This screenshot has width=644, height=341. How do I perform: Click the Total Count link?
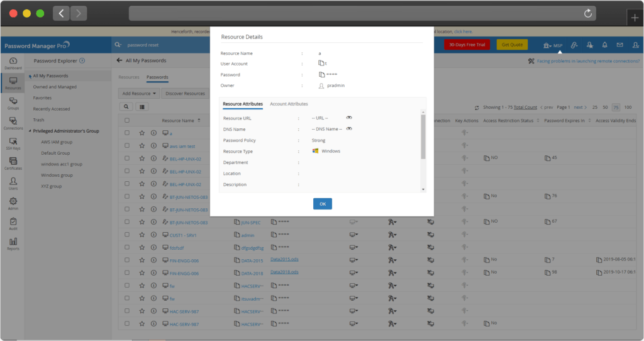[x=525, y=107]
